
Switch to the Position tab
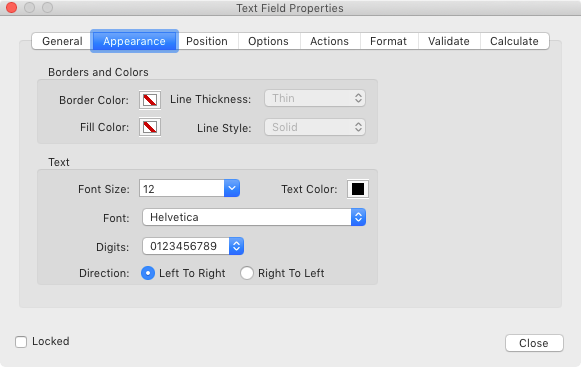(x=207, y=41)
